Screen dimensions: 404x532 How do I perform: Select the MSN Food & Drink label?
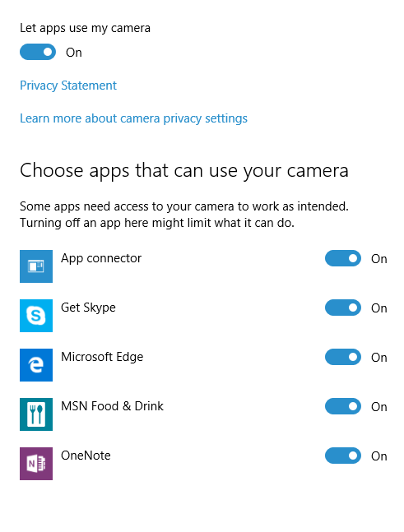pos(113,406)
